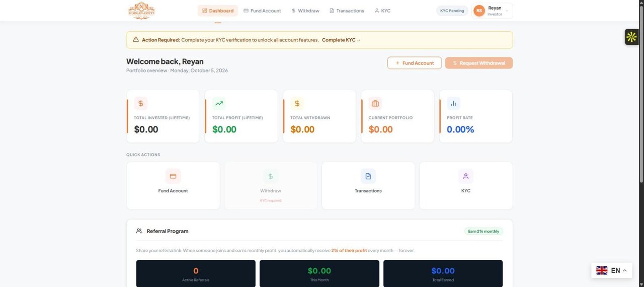
Task: Click the This Month earnings tile
Action: 319,273
